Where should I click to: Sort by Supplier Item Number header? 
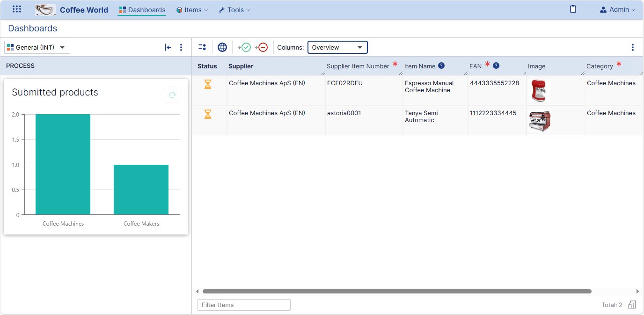[358, 66]
